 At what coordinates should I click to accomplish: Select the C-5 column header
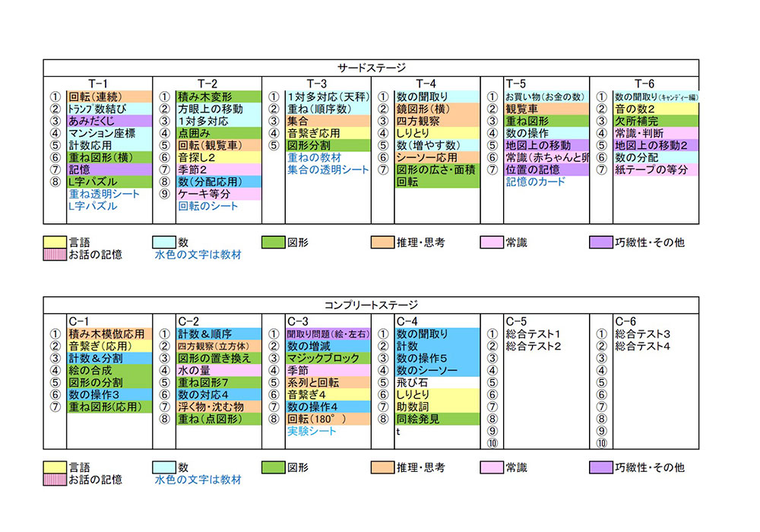tap(517, 321)
